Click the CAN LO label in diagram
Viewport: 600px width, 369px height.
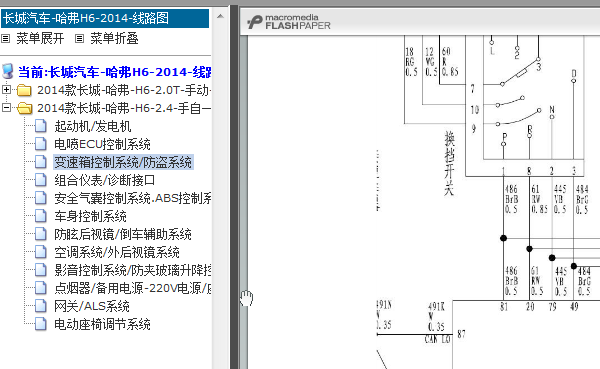pyautogui.click(x=437, y=339)
